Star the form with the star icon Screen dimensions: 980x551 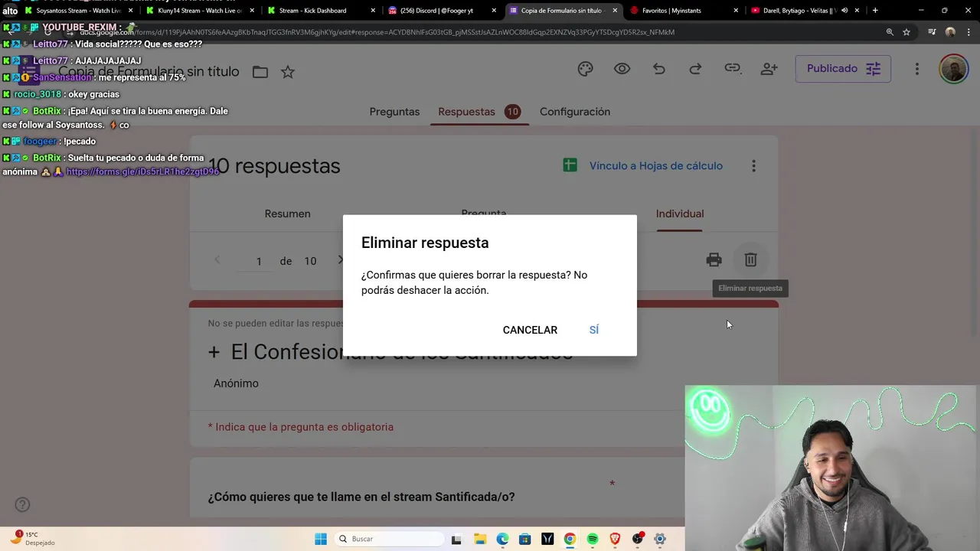click(x=288, y=71)
